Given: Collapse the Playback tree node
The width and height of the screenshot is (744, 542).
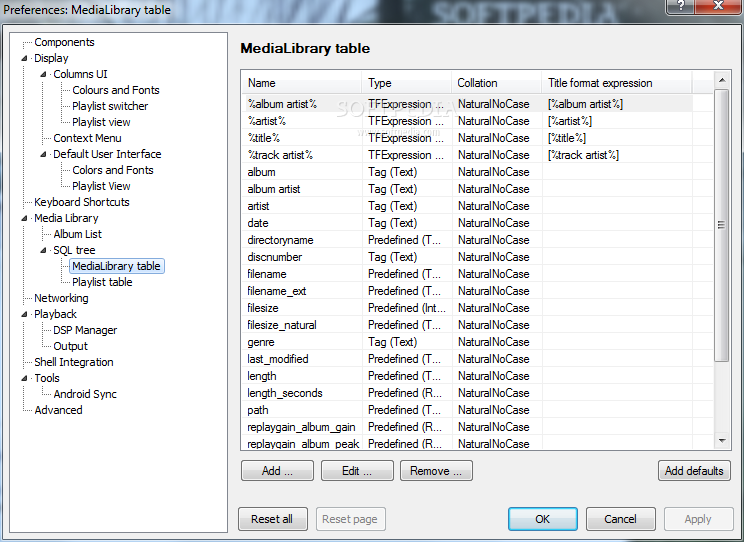Looking at the screenshot, I should tap(24, 314).
